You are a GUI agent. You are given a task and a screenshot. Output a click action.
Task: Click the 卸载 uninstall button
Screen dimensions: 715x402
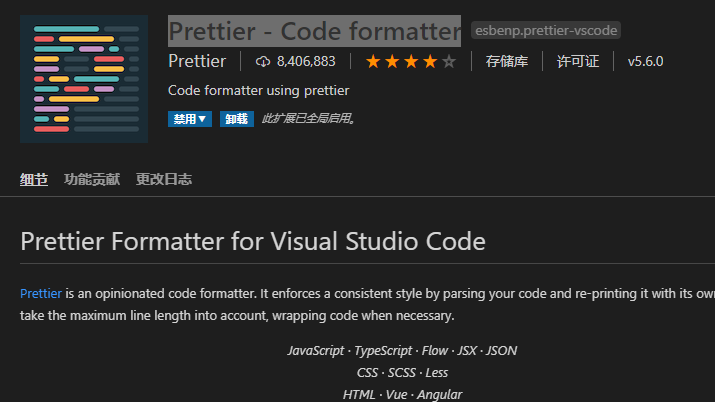[237, 119]
